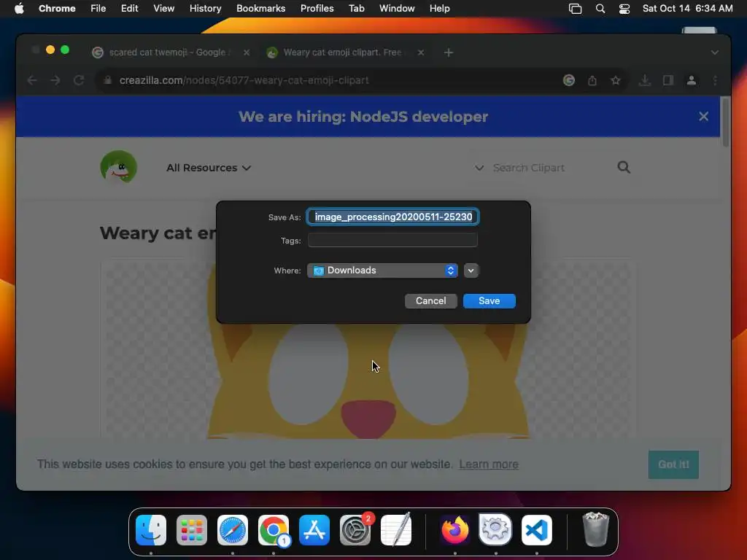Close the Weary cat emoji tab
Screen dimensions: 747x560
(421, 52)
